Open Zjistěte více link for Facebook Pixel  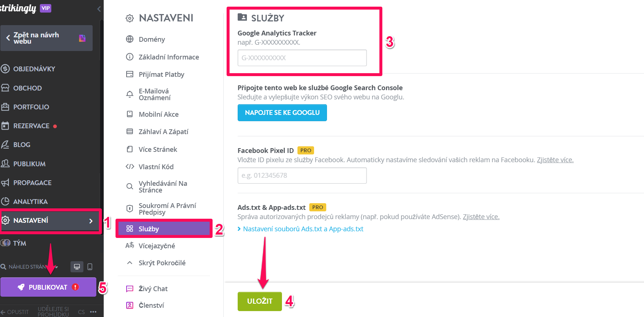555,160
